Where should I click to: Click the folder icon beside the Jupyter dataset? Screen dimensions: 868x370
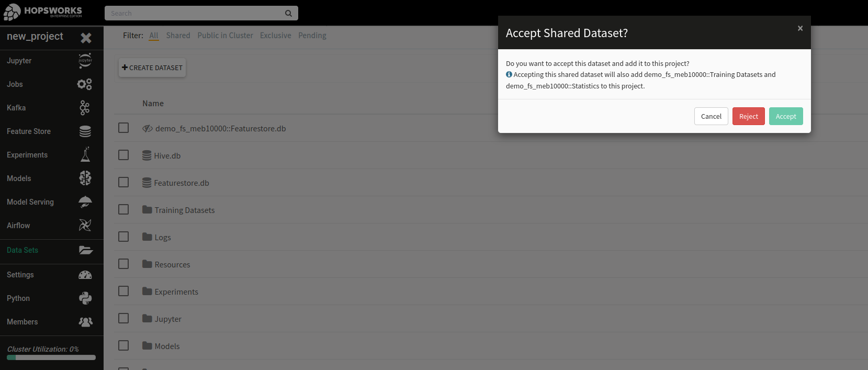tap(147, 318)
